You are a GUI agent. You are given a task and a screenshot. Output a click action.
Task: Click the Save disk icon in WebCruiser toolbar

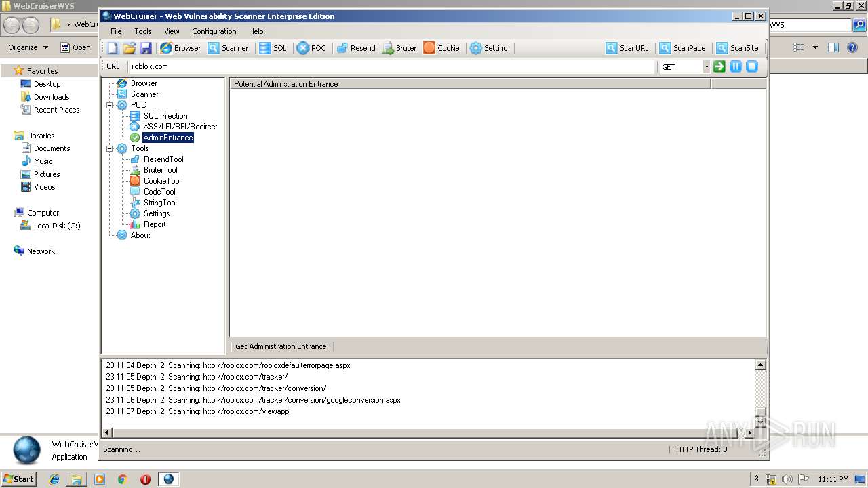point(146,48)
